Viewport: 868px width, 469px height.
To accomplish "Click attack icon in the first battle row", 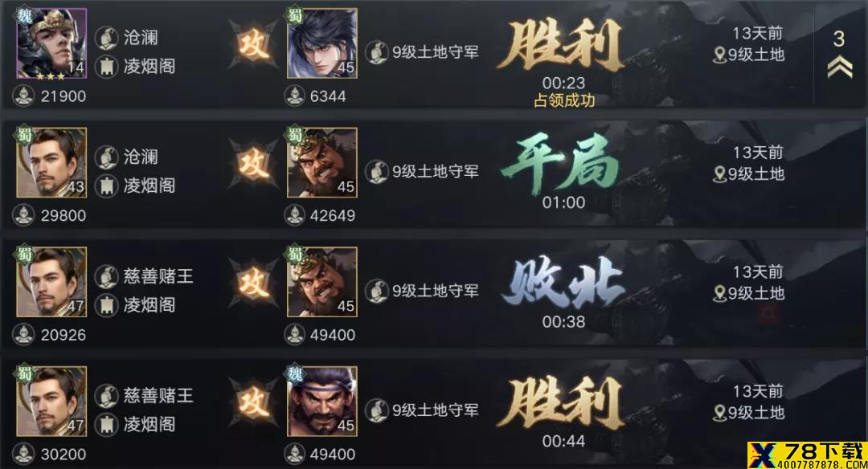I will pos(253,44).
